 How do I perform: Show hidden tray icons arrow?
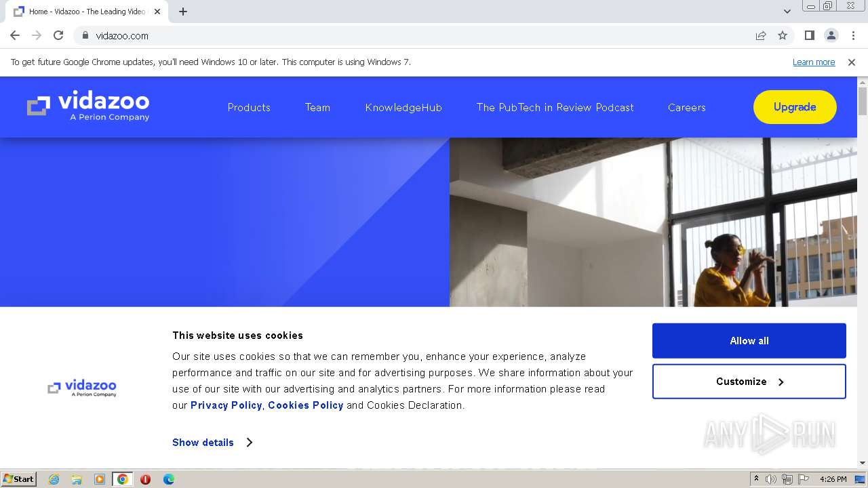point(756,479)
